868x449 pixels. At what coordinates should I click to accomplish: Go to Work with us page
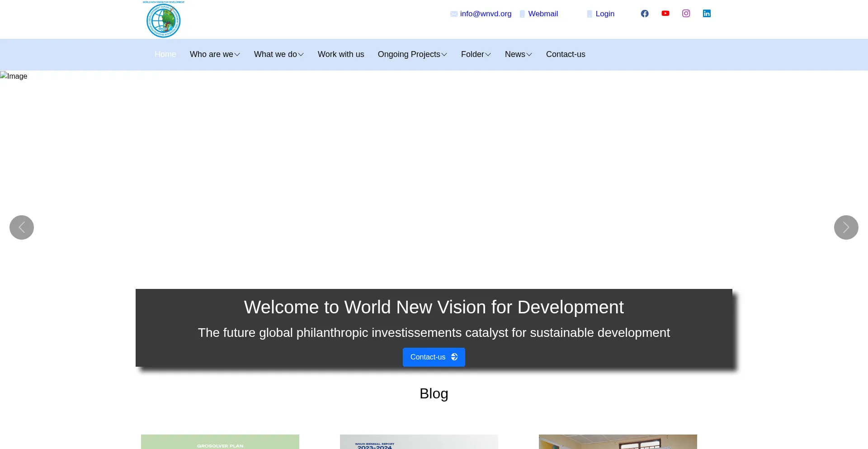tap(341, 54)
